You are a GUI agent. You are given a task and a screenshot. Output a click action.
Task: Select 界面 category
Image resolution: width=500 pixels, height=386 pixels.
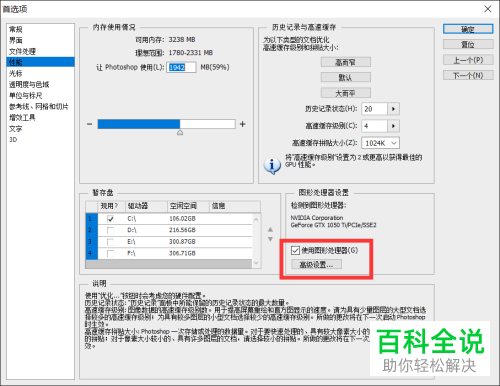point(16,40)
